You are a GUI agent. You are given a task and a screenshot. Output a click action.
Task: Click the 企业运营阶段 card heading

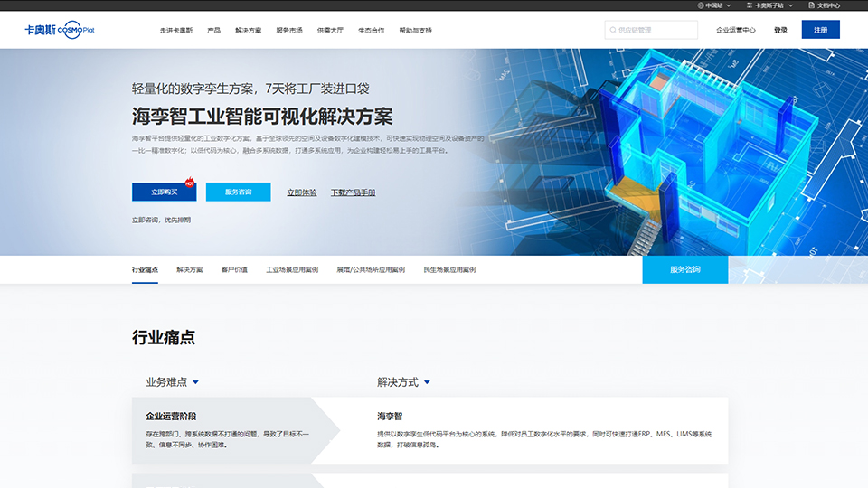[171, 416]
